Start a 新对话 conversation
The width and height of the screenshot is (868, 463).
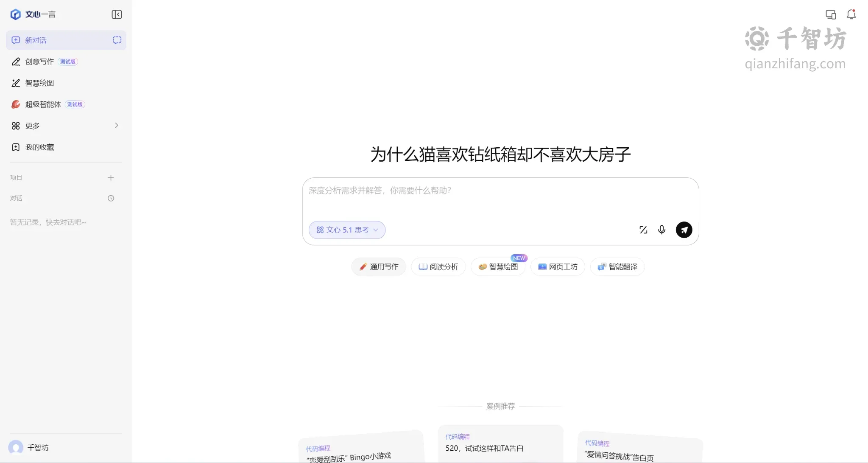[66, 40]
